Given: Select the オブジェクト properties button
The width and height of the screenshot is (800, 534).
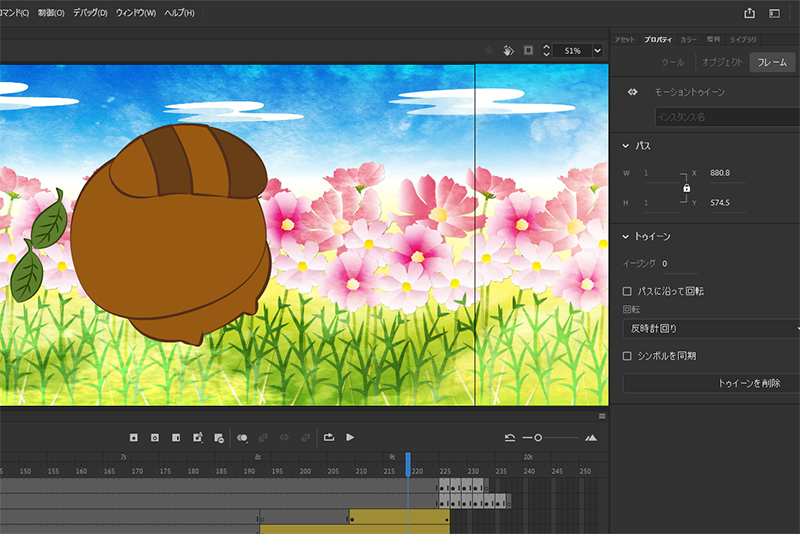Looking at the screenshot, I should [721, 62].
